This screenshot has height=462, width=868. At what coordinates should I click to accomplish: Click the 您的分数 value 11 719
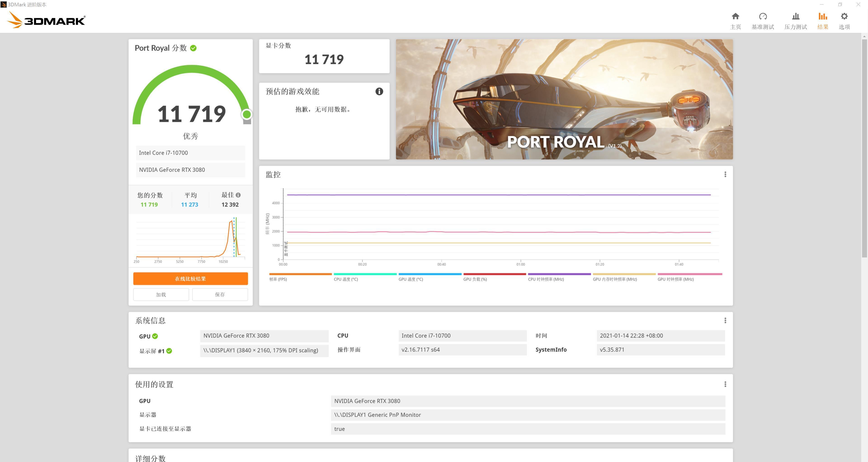point(149,205)
